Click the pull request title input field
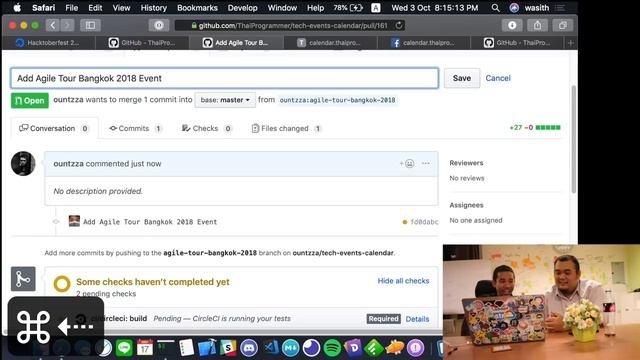The image size is (640, 360). pos(224,78)
